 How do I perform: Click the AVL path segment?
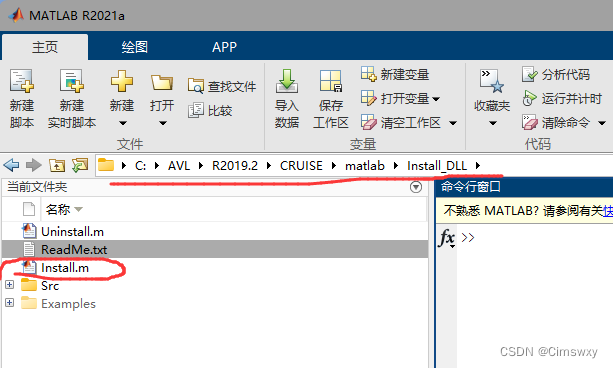coord(179,165)
